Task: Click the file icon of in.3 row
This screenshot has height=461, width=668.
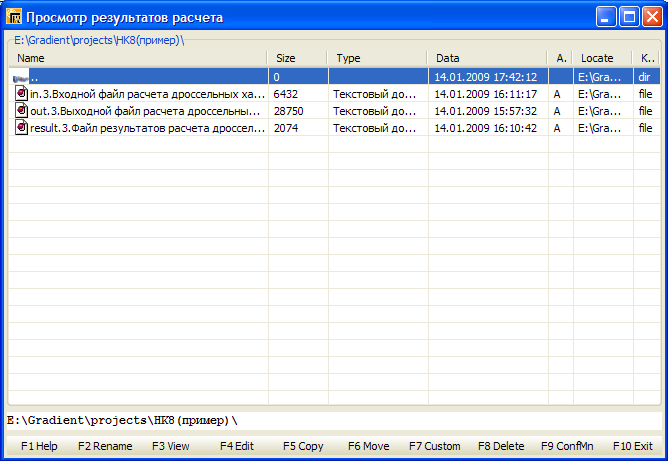Action: click(21, 93)
